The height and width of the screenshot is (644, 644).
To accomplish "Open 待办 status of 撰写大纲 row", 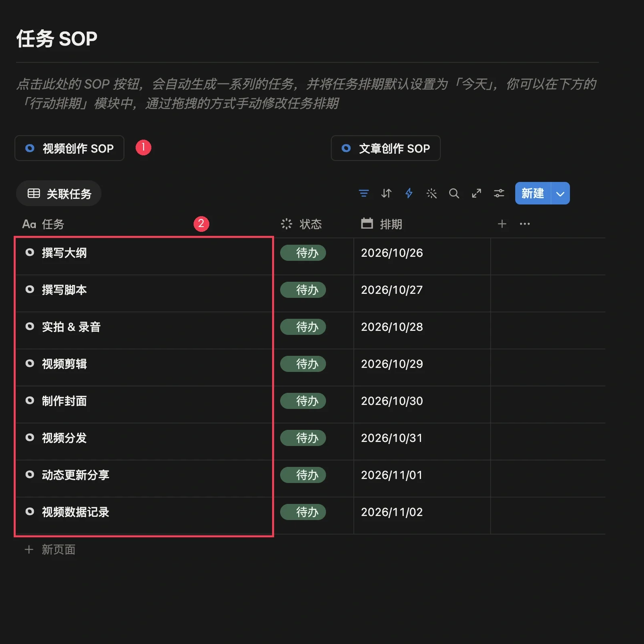I will coord(303,253).
